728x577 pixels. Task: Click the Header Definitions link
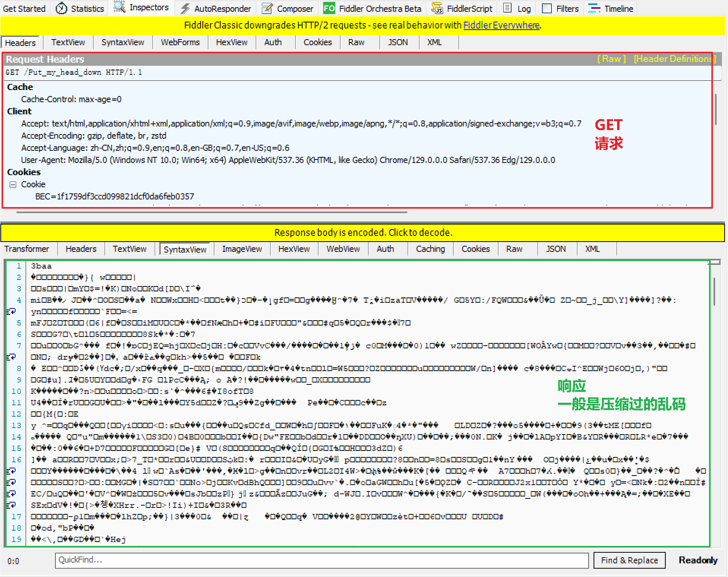[x=675, y=59]
